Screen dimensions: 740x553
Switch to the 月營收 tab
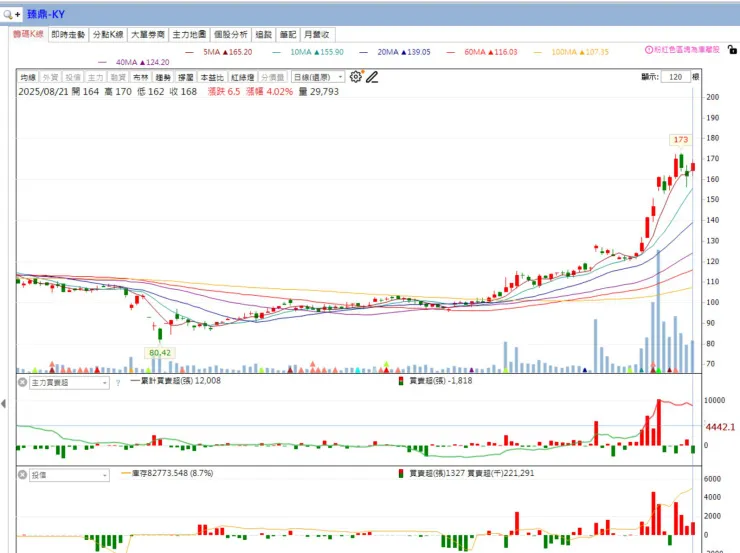317,34
